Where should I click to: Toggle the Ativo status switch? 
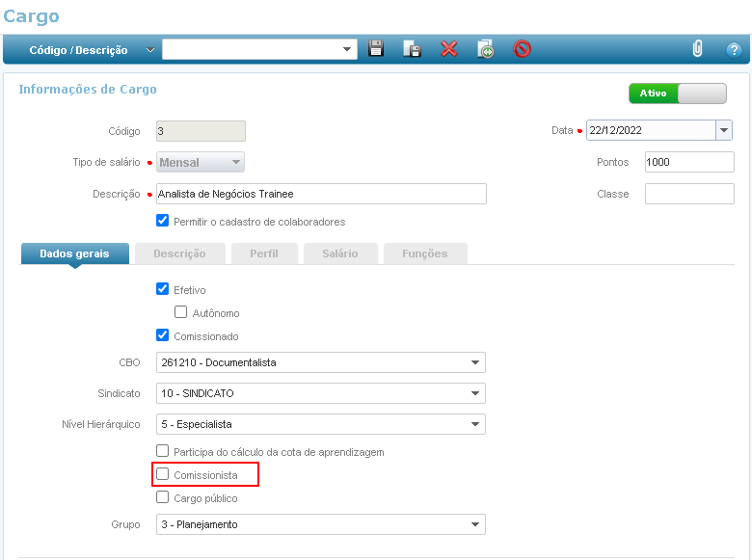click(678, 93)
